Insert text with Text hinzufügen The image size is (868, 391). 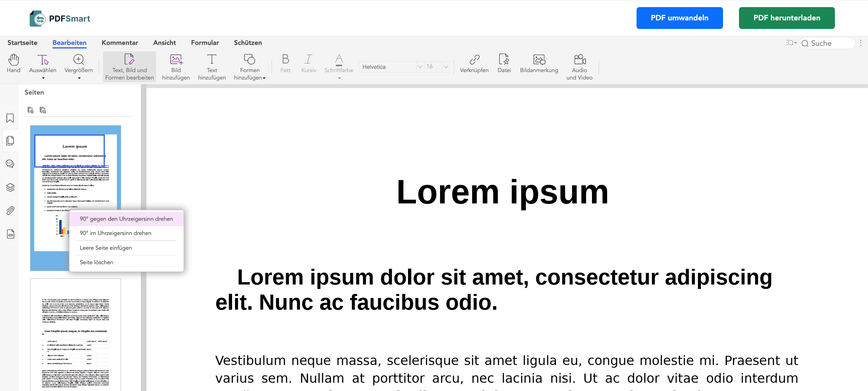coord(212,66)
